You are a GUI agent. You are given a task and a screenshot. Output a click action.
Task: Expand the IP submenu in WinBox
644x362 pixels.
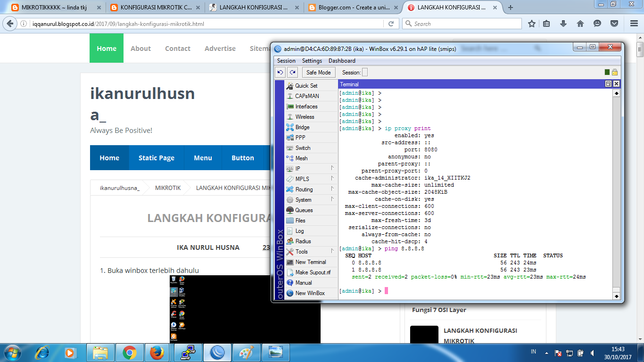311,169
